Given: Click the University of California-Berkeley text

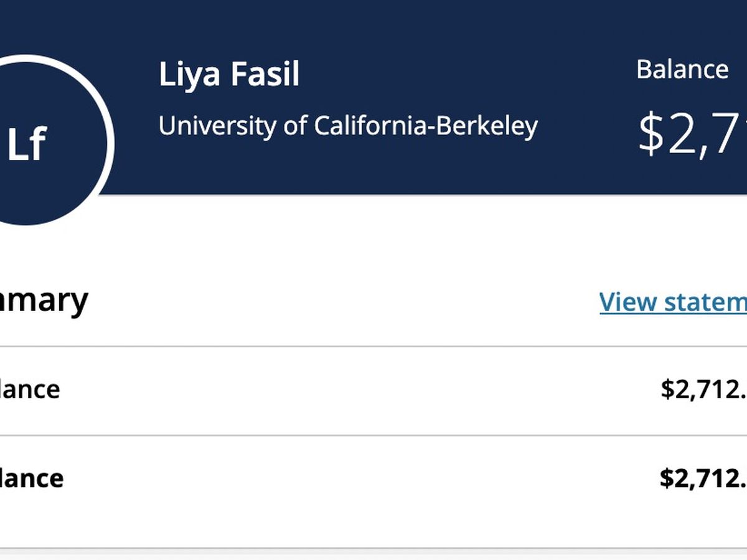Looking at the screenshot, I should point(347,126).
